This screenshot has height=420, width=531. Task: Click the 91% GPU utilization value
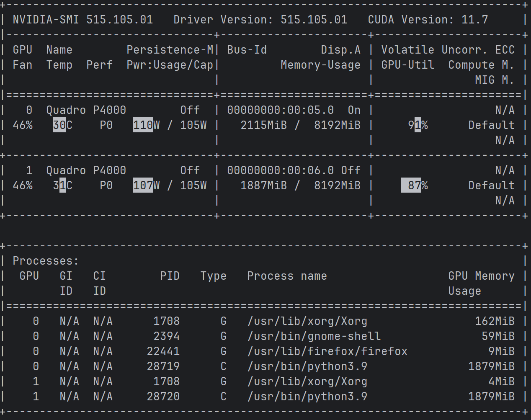pyautogui.click(x=418, y=125)
